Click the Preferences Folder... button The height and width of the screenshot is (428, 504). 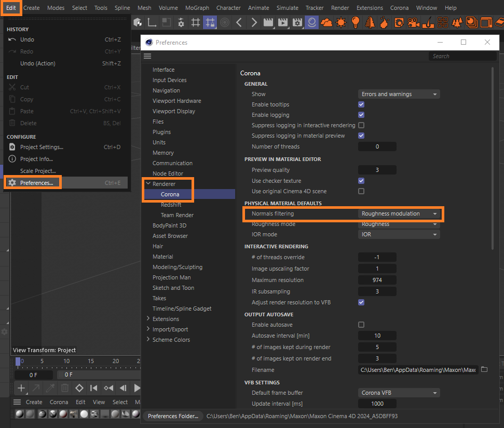pos(173,416)
